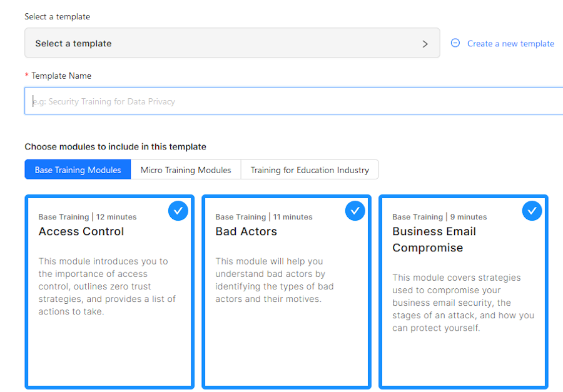Open Training for Education Industry tab
Viewport: 563px width, 392px height.
click(x=310, y=169)
